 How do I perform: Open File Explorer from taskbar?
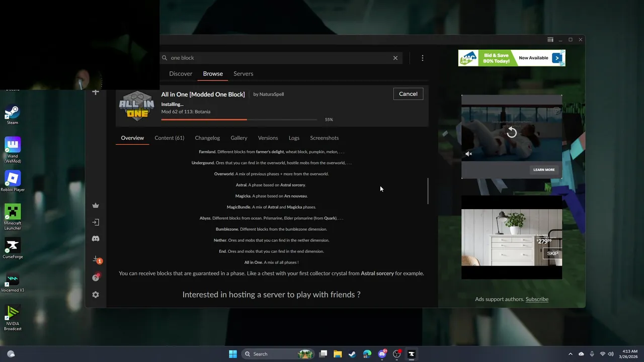point(338,354)
